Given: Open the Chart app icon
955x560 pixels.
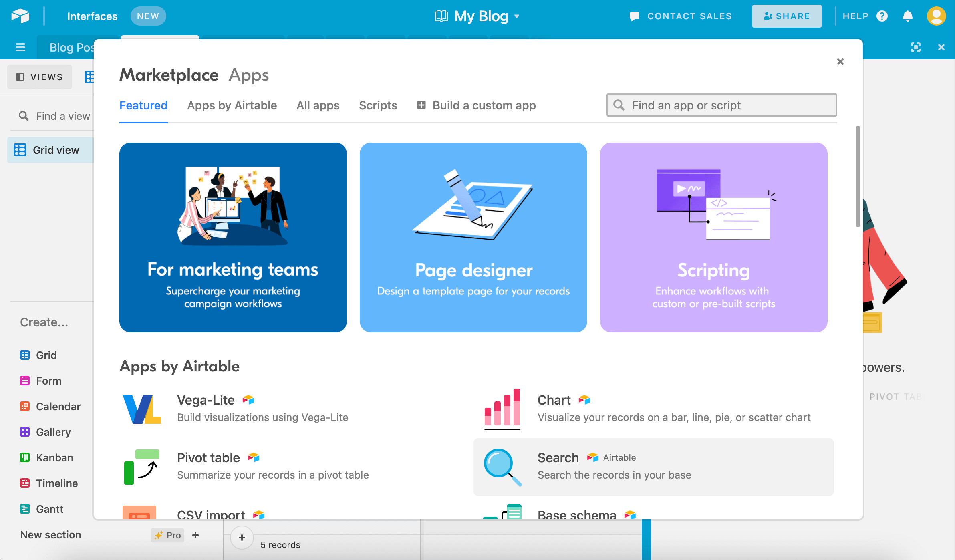Looking at the screenshot, I should (x=502, y=408).
